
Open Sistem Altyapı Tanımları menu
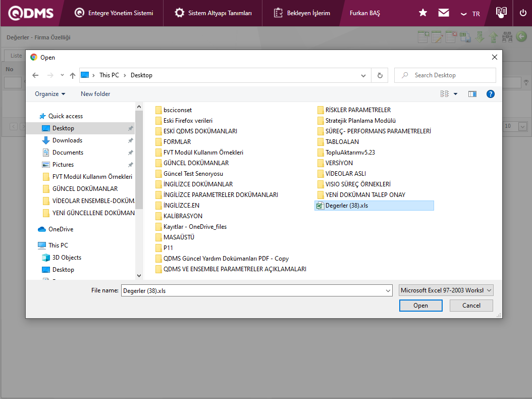[212, 13]
